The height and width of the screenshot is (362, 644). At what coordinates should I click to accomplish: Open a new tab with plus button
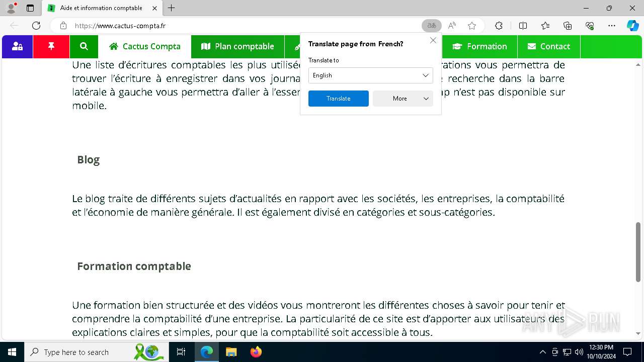click(172, 8)
